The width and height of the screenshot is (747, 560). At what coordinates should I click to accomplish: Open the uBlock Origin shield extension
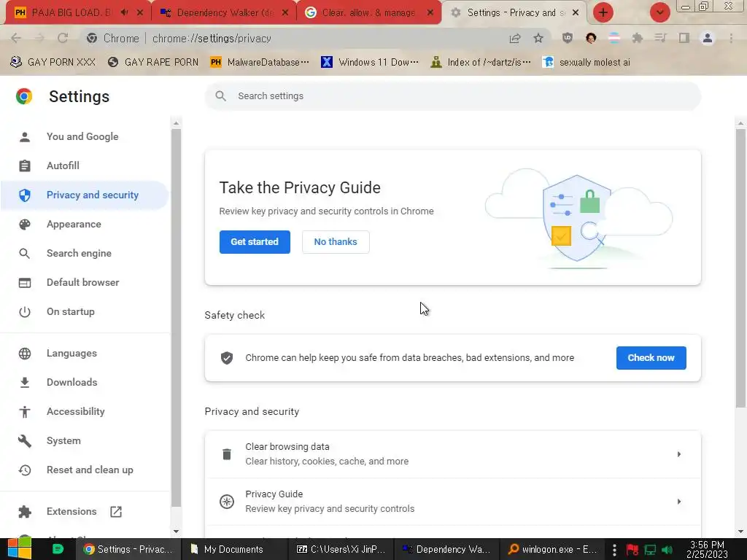pos(567,38)
